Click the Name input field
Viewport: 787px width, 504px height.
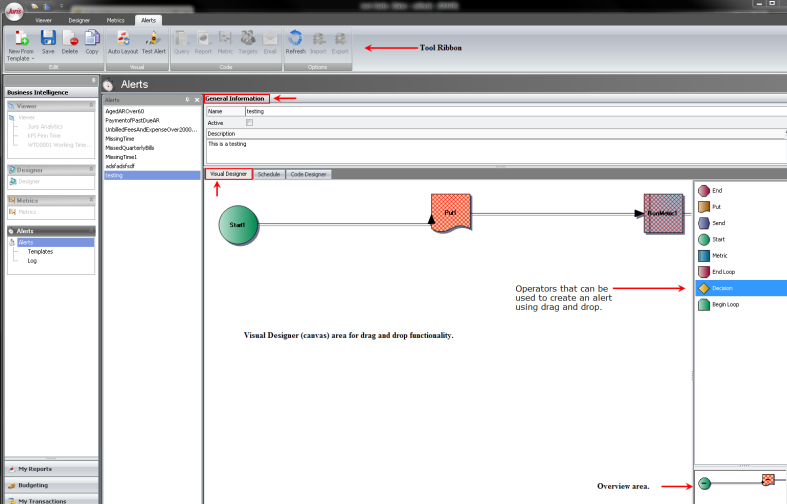[x=500, y=111]
